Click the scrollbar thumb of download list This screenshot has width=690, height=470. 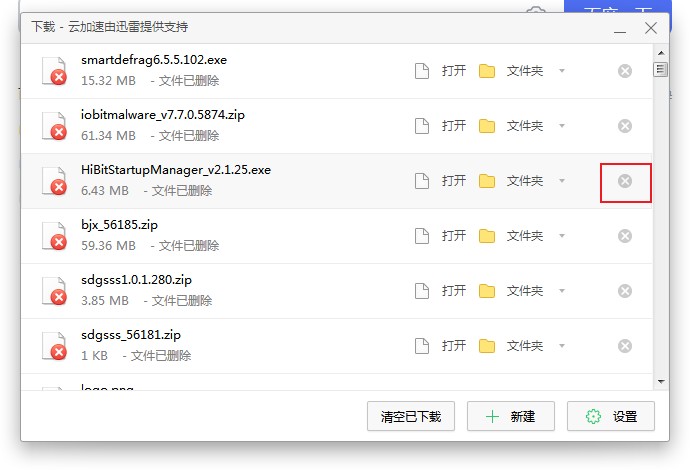pos(661,70)
